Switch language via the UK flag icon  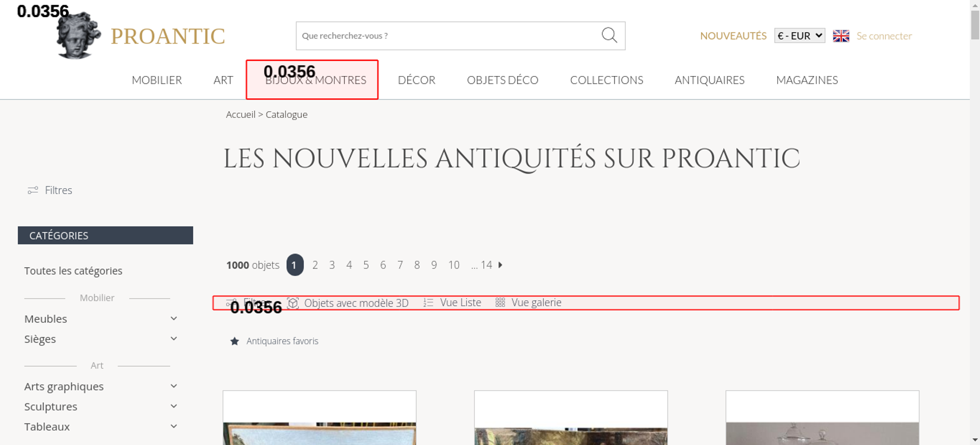pyautogui.click(x=841, y=36)
